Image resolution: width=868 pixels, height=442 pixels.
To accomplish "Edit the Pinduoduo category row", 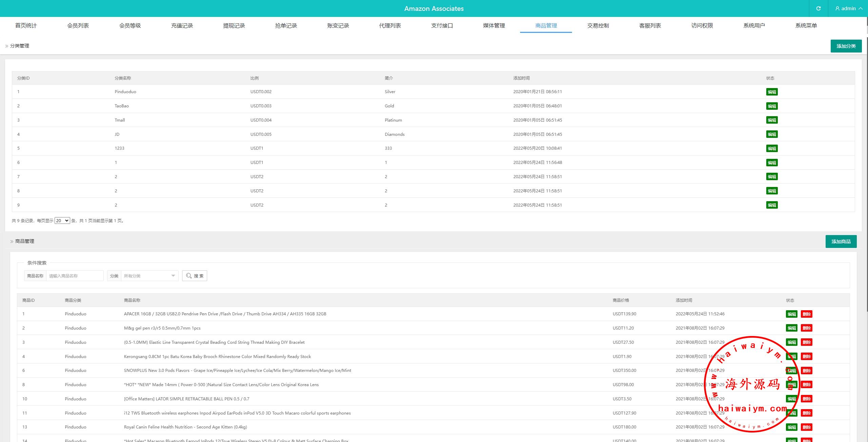I will coord(772,92).
